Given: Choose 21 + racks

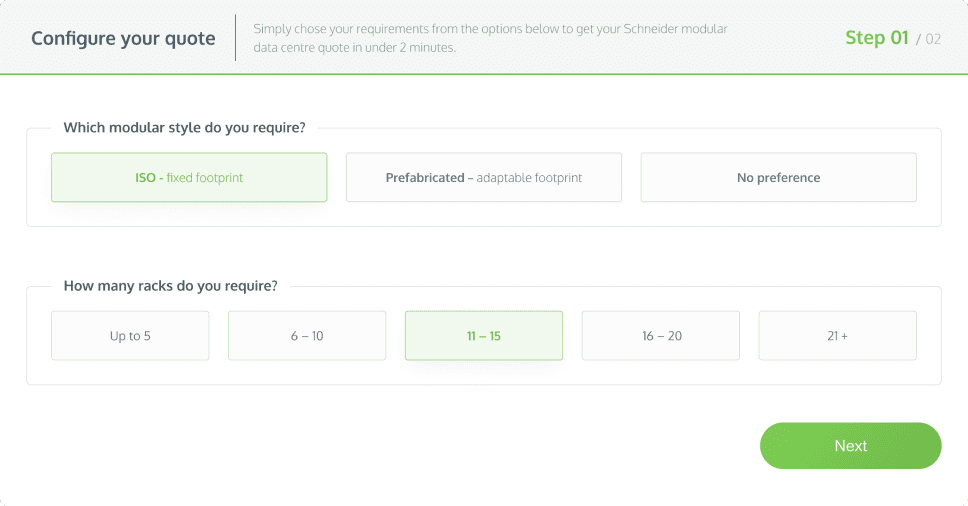Looking at the screenshot, I should click(x=838, y=336).
